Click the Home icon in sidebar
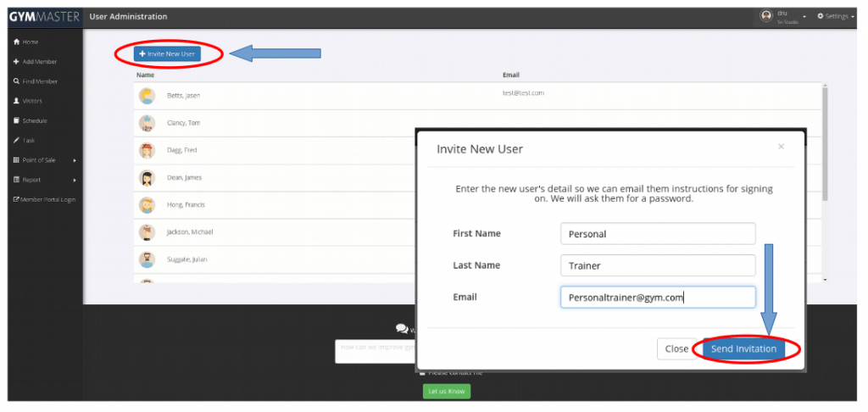Screen dimensions: 868x412 (x=16, y=42)
